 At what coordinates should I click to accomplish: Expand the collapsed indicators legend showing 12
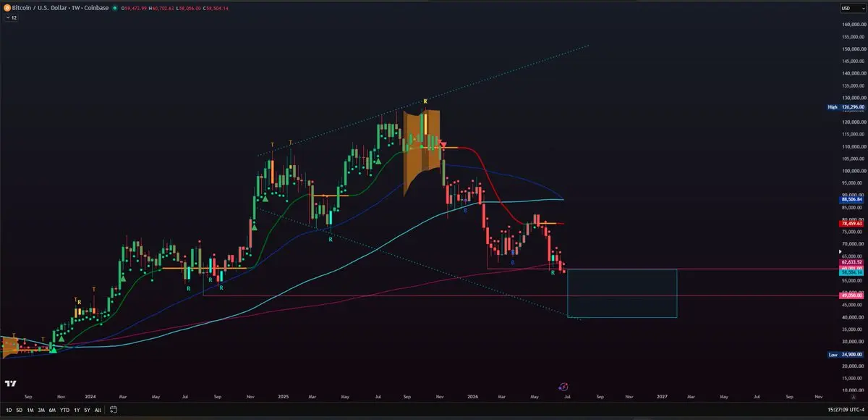pos(12,17)
